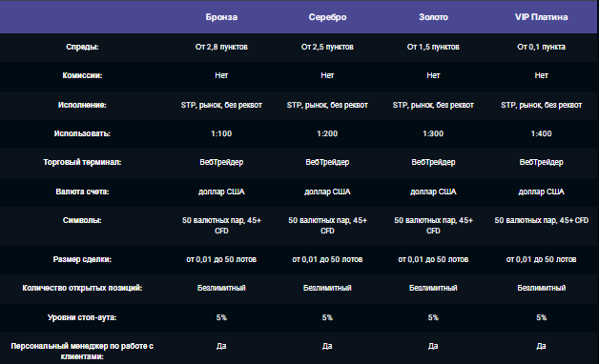Click the symbols cell in VIP Платина column
This screenshot has height=364, width=599.
coord(541,220)
